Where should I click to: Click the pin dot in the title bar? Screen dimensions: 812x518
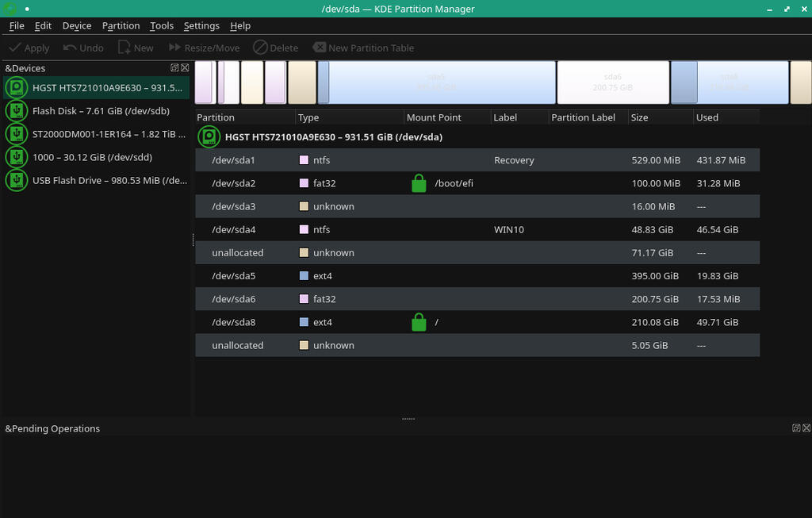27,9
